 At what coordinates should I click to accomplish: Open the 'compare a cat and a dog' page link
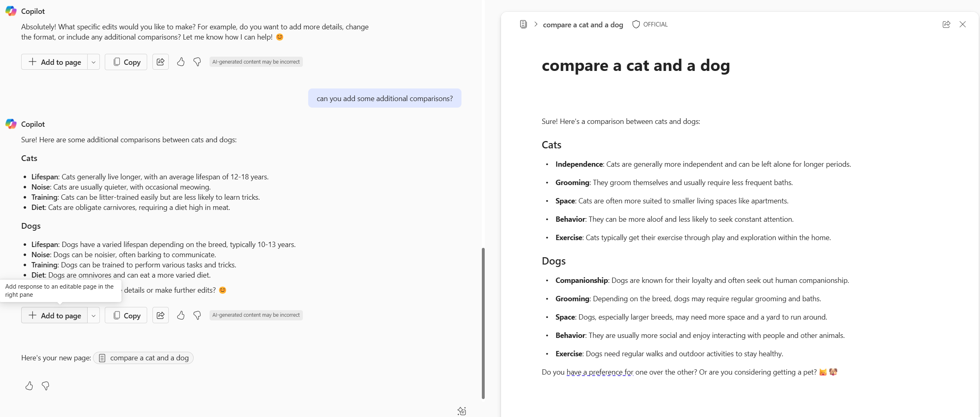click(148, 358)
